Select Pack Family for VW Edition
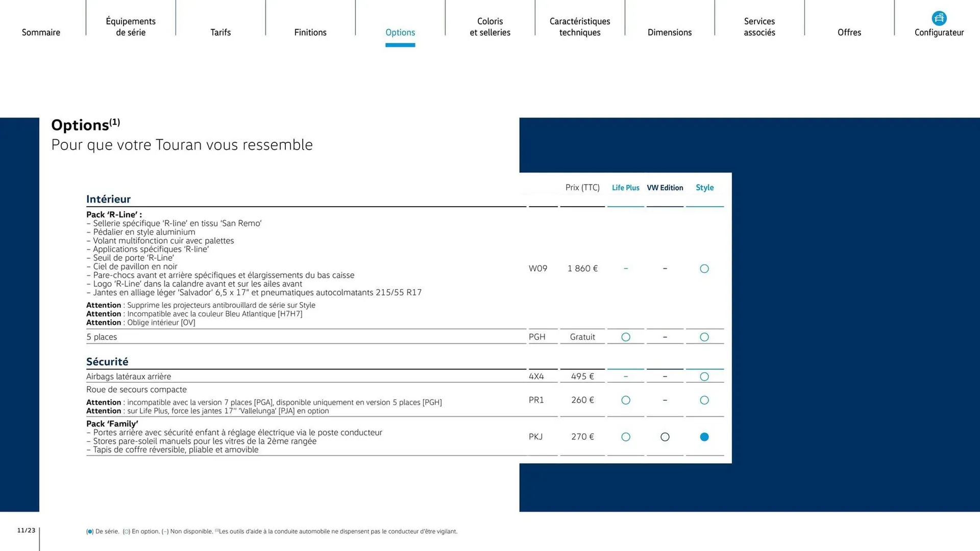The image size is (980, 551). (x=665, y=437)
